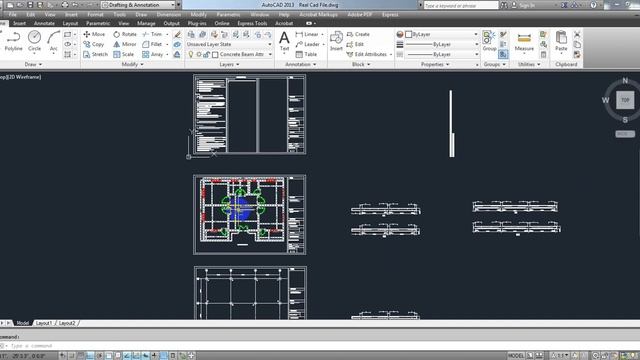Click the Move button

click(x=94, y=34)
